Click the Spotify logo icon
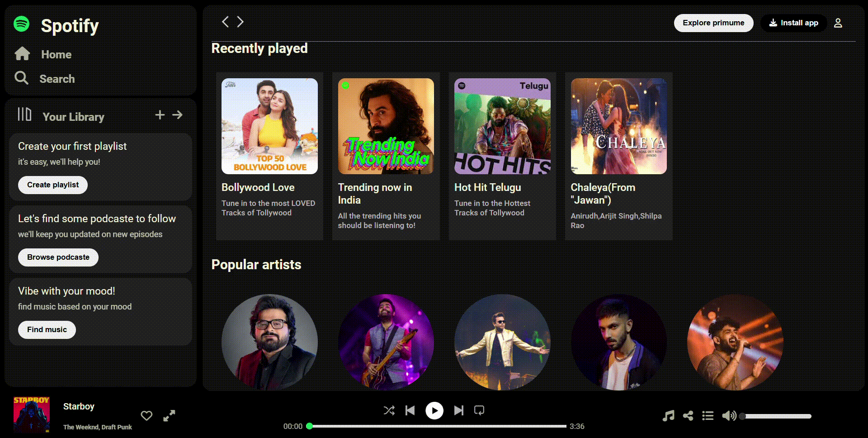 coord(21,24)
